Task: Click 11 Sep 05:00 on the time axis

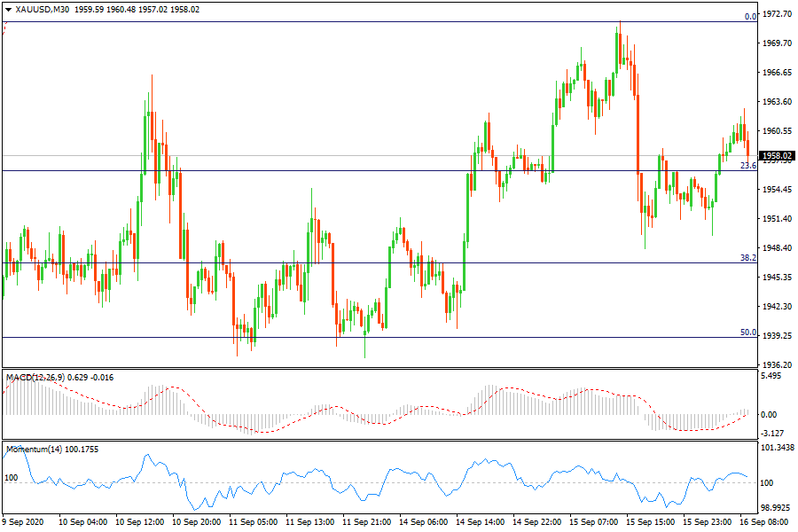Action: 252,523
